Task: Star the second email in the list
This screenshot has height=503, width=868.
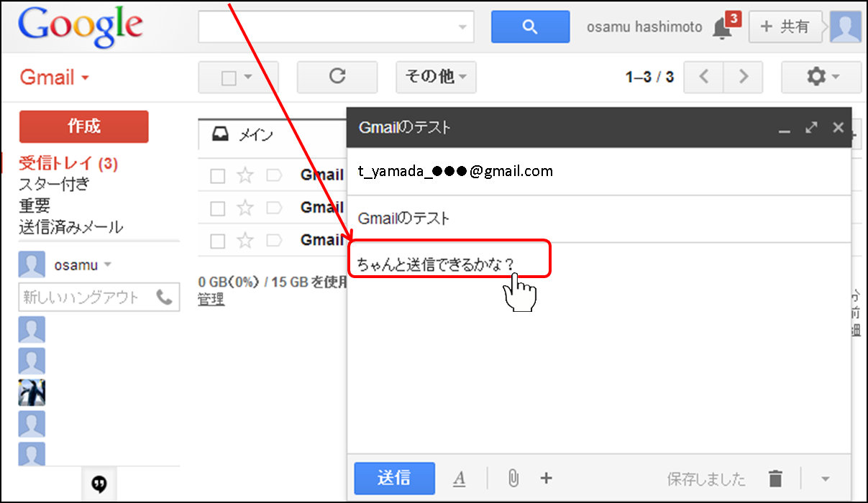Action: pos(245,208)
